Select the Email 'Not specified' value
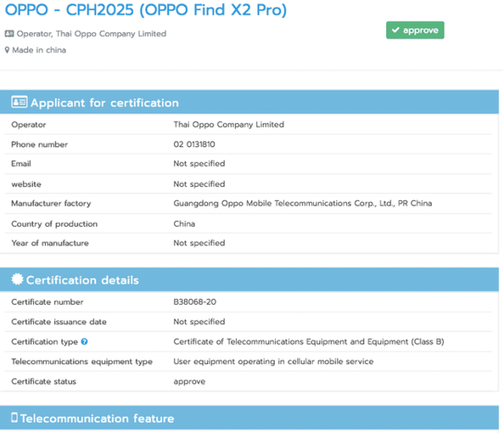504x433 pixels. [199, 164]
